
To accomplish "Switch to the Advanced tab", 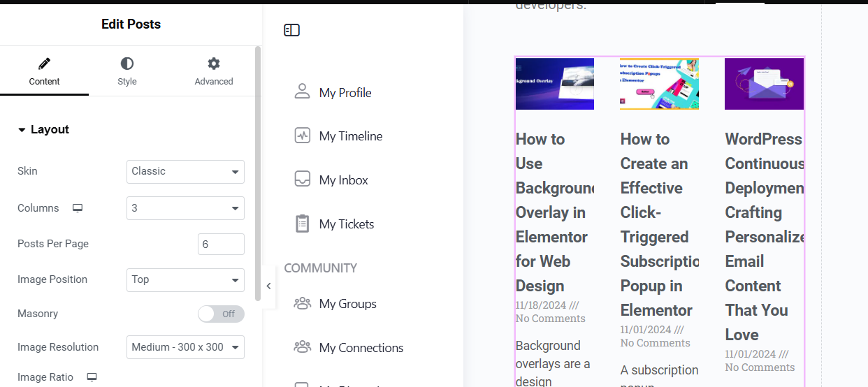I will [x=214, y=71].
